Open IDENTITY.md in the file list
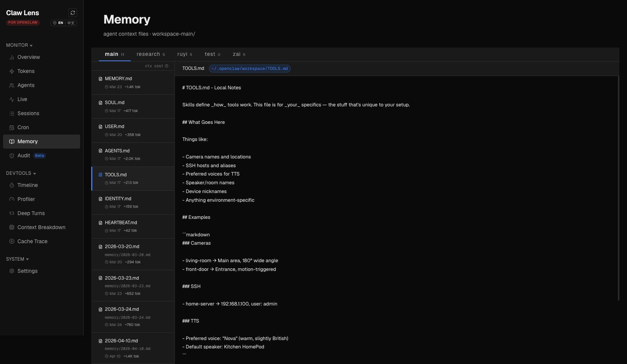627x364 pixels. click(133, 203)
